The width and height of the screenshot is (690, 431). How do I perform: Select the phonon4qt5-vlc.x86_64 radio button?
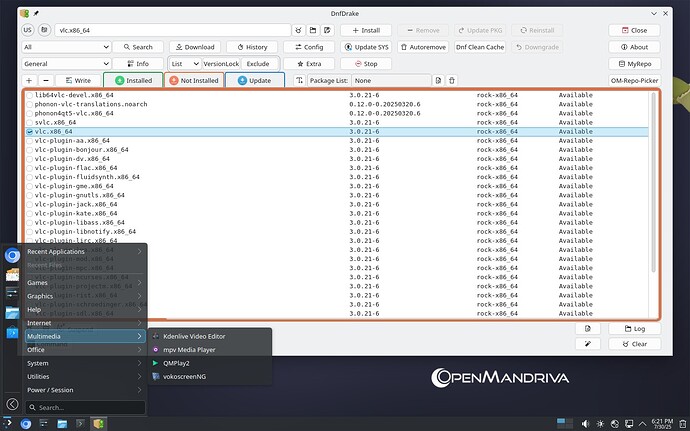[29, 114]
